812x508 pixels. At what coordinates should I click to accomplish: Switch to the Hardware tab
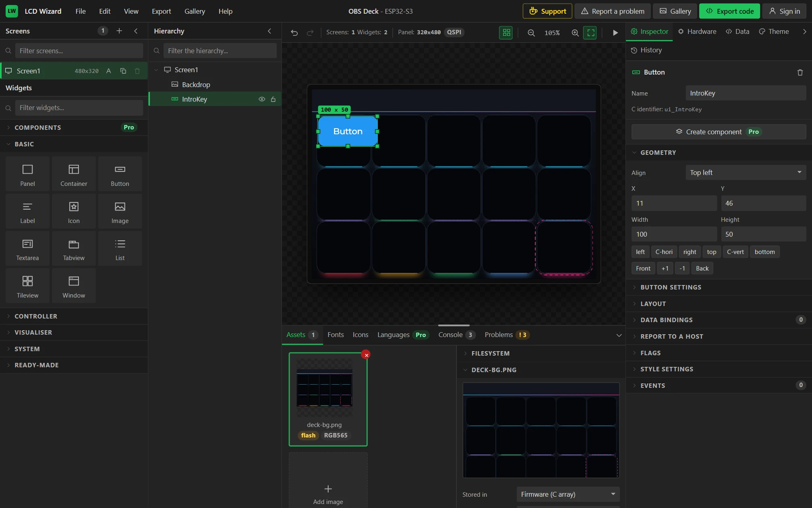pyautogui.click(x=697, y=31)
